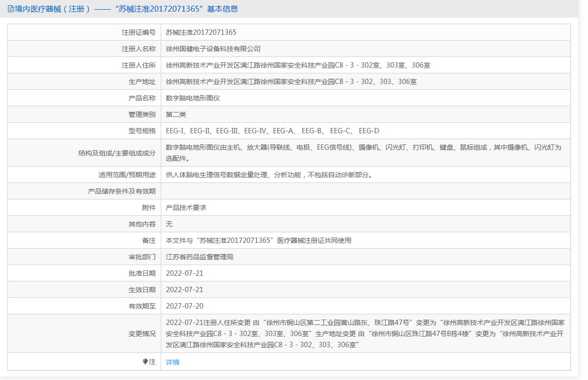588x380 pixels.
Task: Click the page title 境内医疗器械（注册）基本信息
Action: [x=126, y=9]
